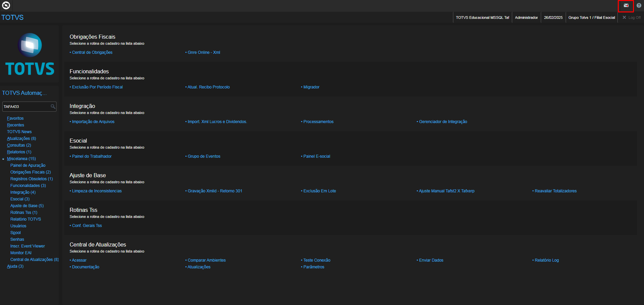
Task: Open Ajuste Manual Tafst2 X Tafxerp
Action: pyautogui.click(x=447, y=191)
